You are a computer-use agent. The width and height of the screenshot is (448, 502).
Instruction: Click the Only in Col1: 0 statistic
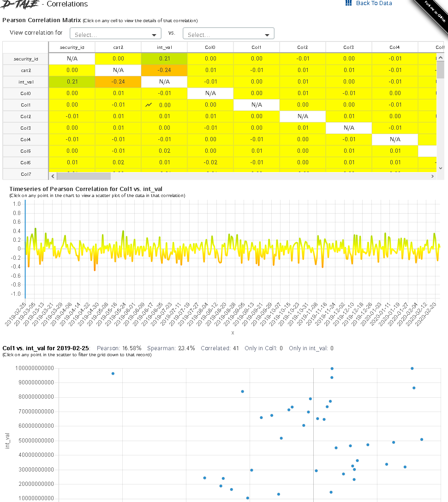click(263, 348)
